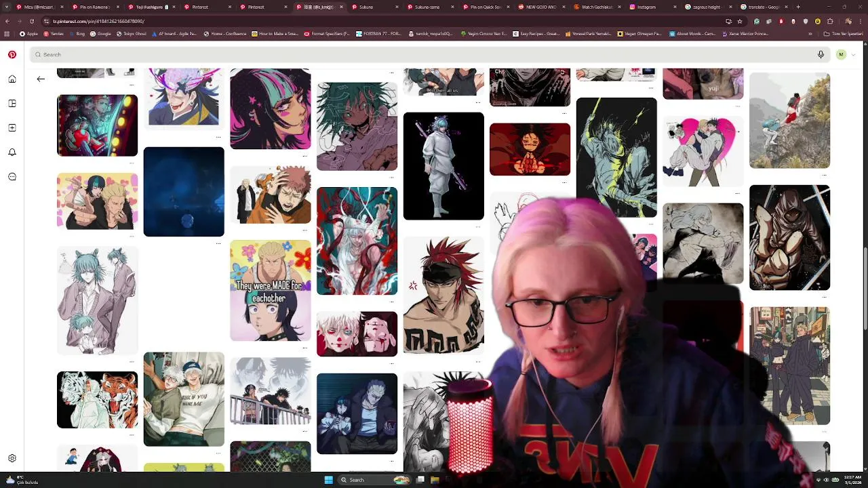Open the clown-faced characters on pink pin
The image size is (868, 488).
pos(357,334)
